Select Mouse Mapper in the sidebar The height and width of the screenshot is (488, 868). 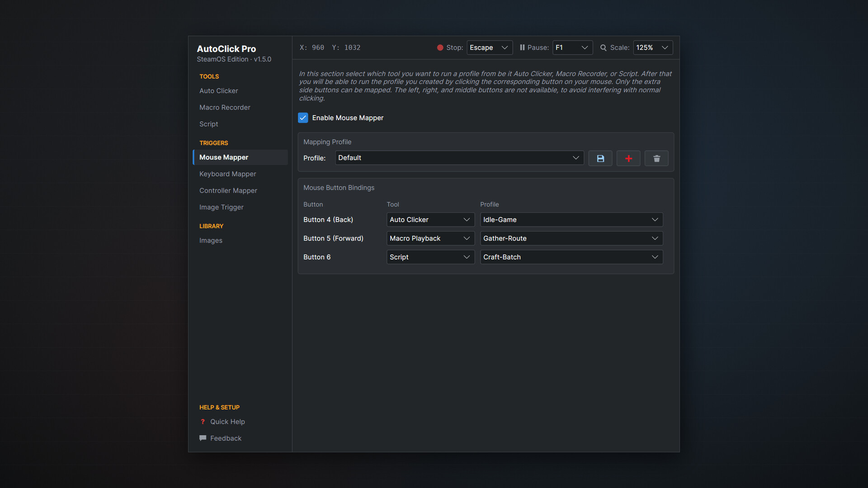click(240, 157)
